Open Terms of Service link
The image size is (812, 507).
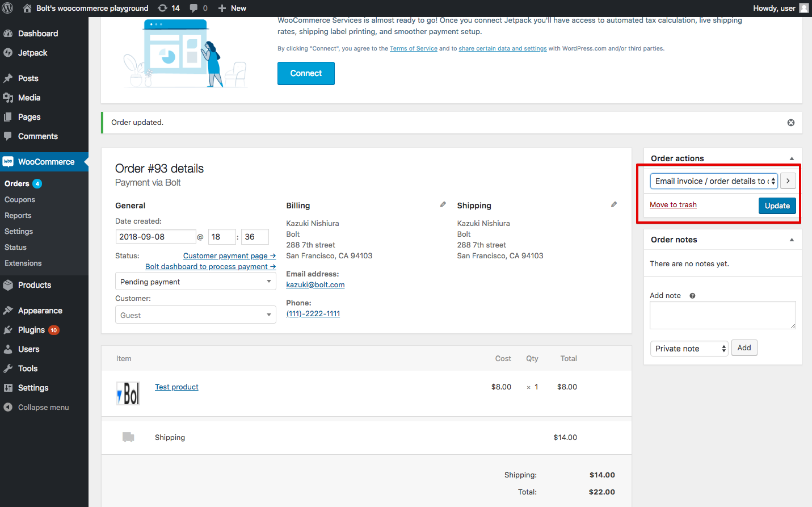414,49
